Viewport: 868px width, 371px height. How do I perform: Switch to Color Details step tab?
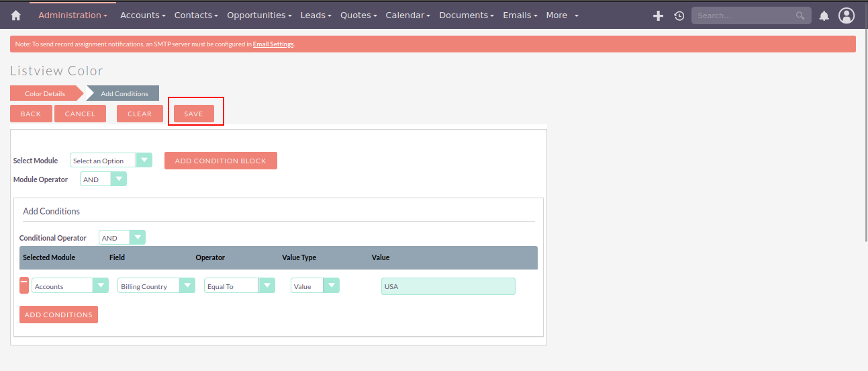45,93
